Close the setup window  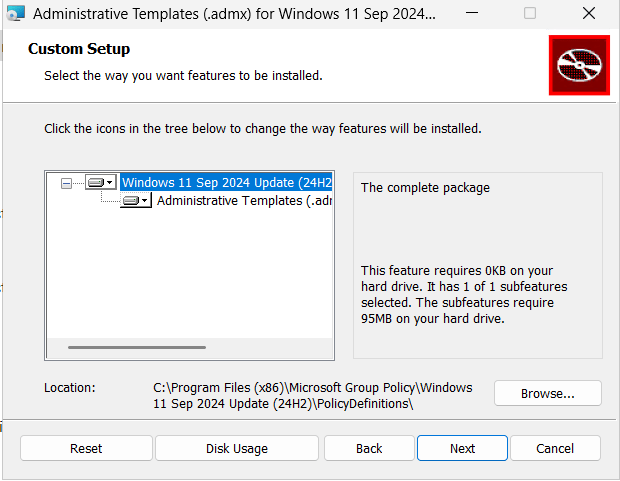(x=587, y=13)
